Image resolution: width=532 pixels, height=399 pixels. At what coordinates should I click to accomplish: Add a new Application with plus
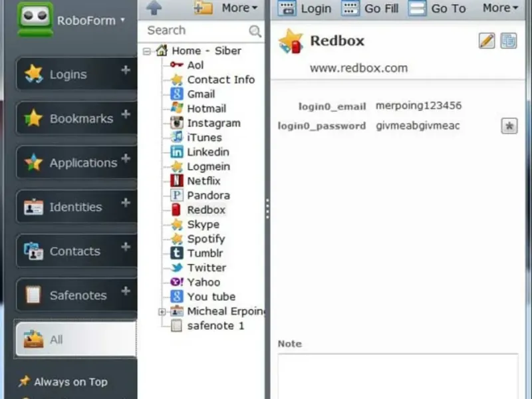tap(126, 158)
